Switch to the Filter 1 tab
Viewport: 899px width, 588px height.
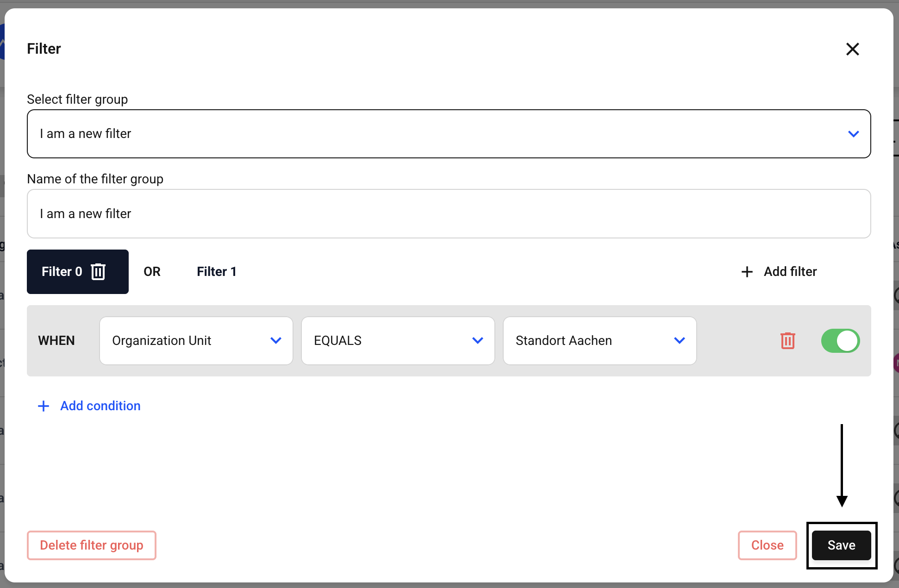(x=216, y=272)
